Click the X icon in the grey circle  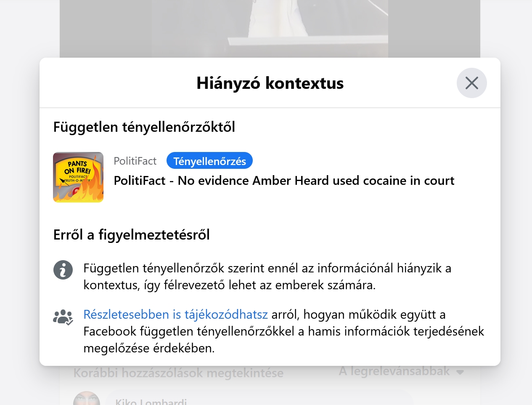471,83
